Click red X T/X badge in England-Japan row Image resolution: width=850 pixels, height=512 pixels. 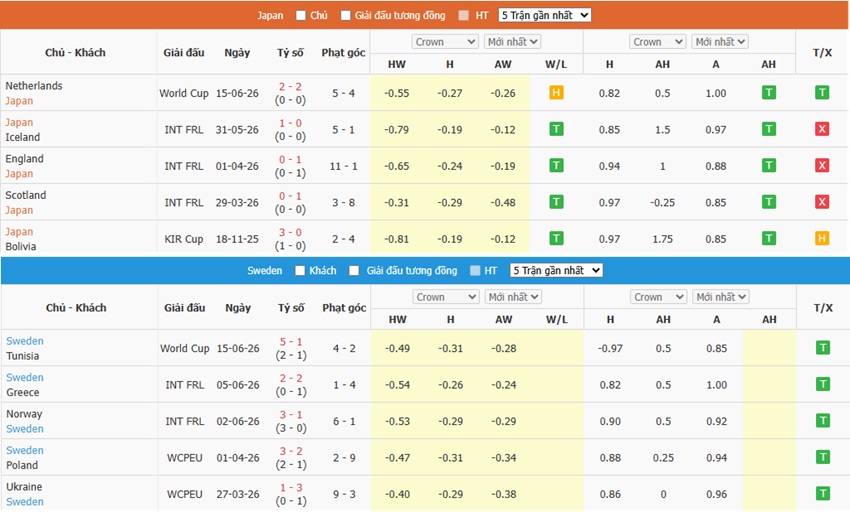[x=822, y=165]
